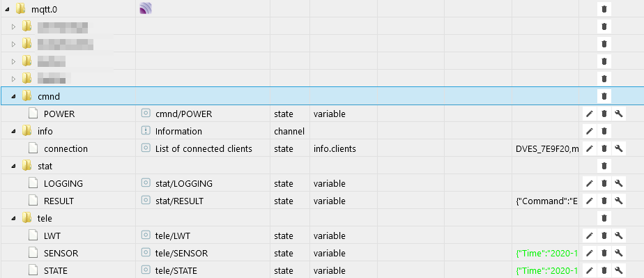The height and width of the screenshot is (278, 644).
Task: Edit the tele/SENSOR object
Action: (590, 254)
